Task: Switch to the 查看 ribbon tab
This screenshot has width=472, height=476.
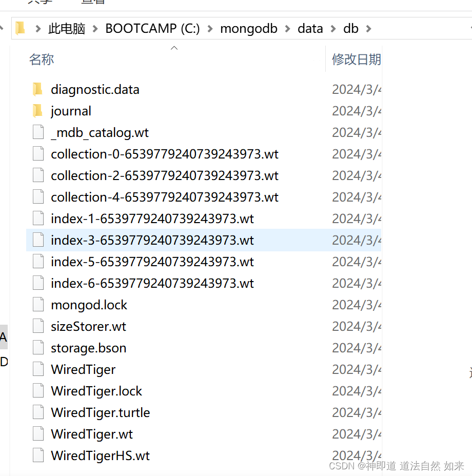Action: [93, 3]
